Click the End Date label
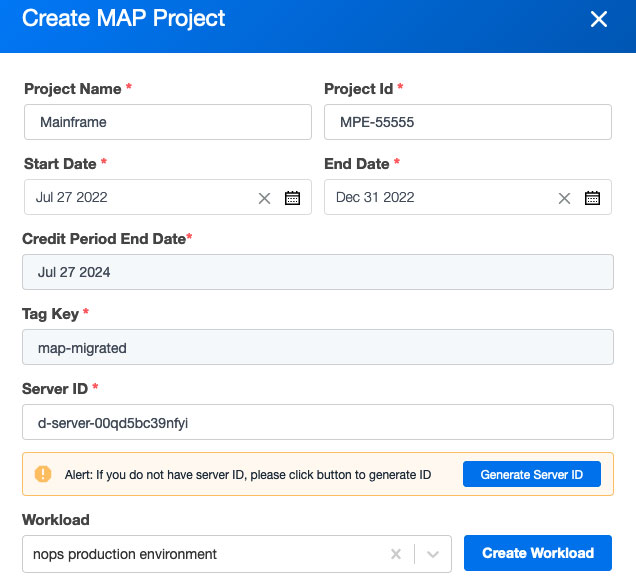636x577 pixels. (357, 164)
